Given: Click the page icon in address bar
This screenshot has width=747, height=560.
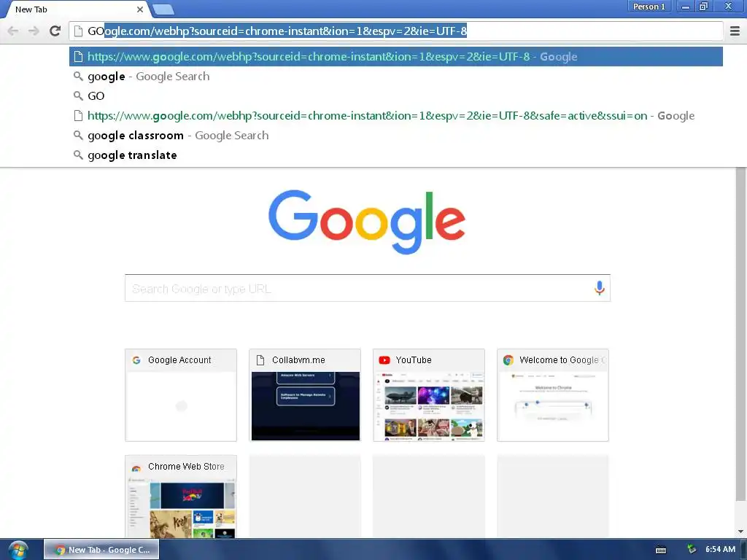Looking at the screenshot, I should [x=78, y=31].
